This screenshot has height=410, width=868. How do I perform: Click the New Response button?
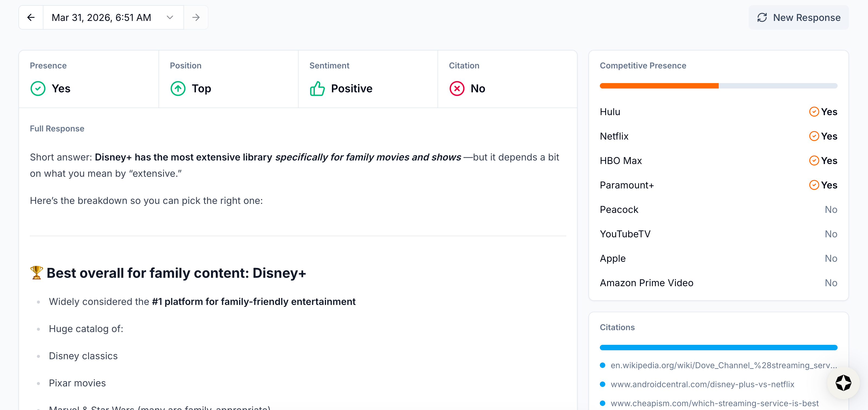tap(798, 18)
